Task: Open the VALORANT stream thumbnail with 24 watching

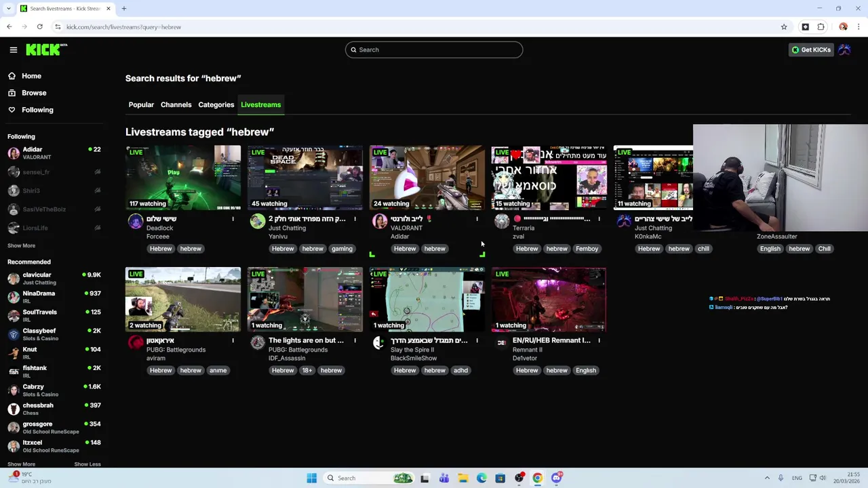Action: pyautogui.click(x=427, y=178)
